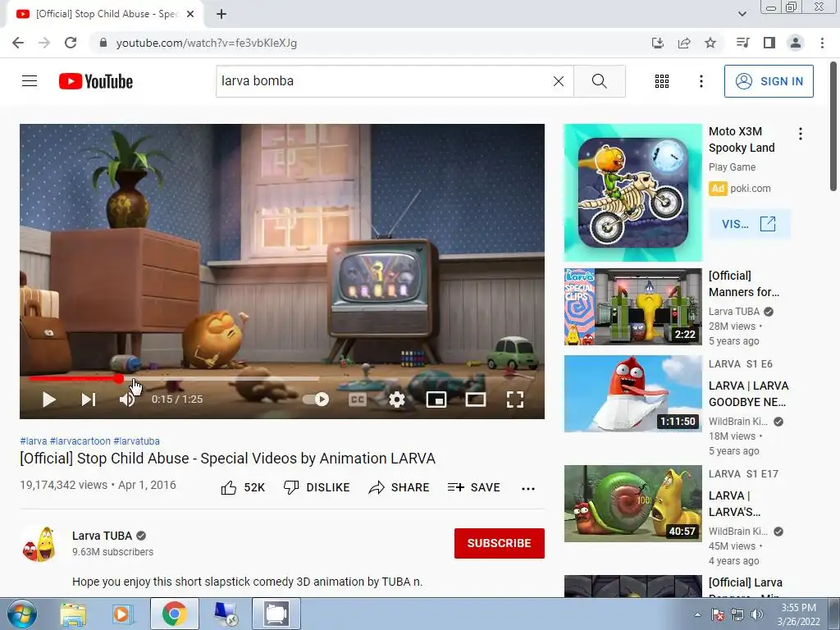
Task: Open the YouTube guide hamburger menu
Action: click(x=30, y=81)
